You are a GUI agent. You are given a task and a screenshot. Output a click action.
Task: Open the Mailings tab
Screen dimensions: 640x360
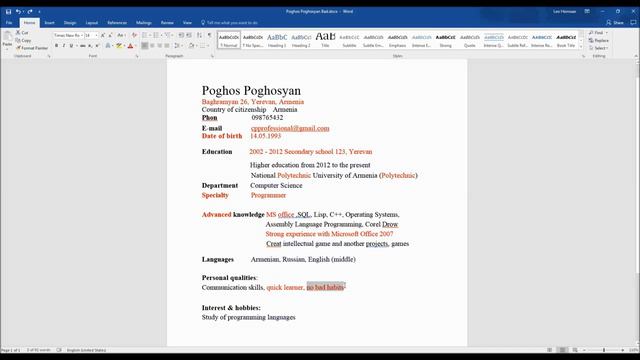(x=144, y=23)
